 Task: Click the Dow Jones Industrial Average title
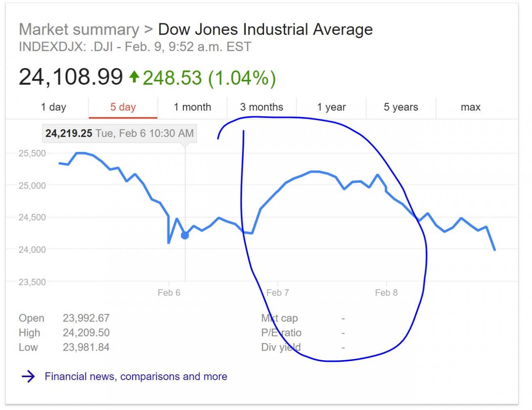coord(266,29)
